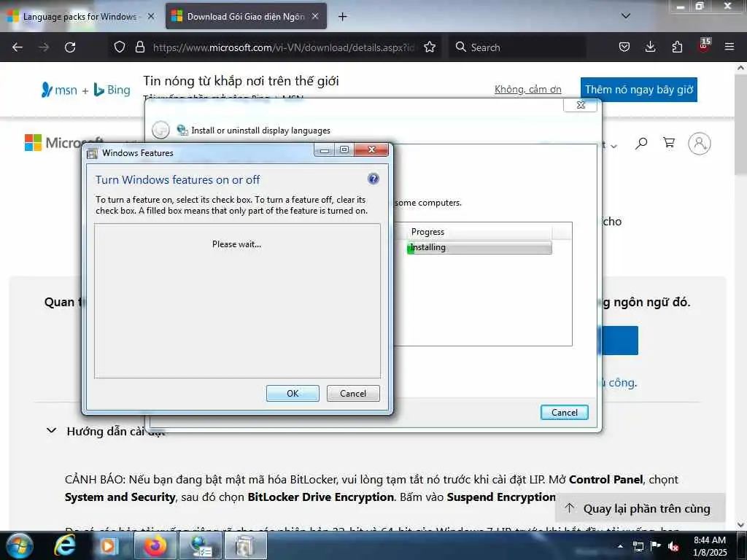747x560 pixels.
Task: Open the Pocket save icon
Action: [x=624, y=47]
